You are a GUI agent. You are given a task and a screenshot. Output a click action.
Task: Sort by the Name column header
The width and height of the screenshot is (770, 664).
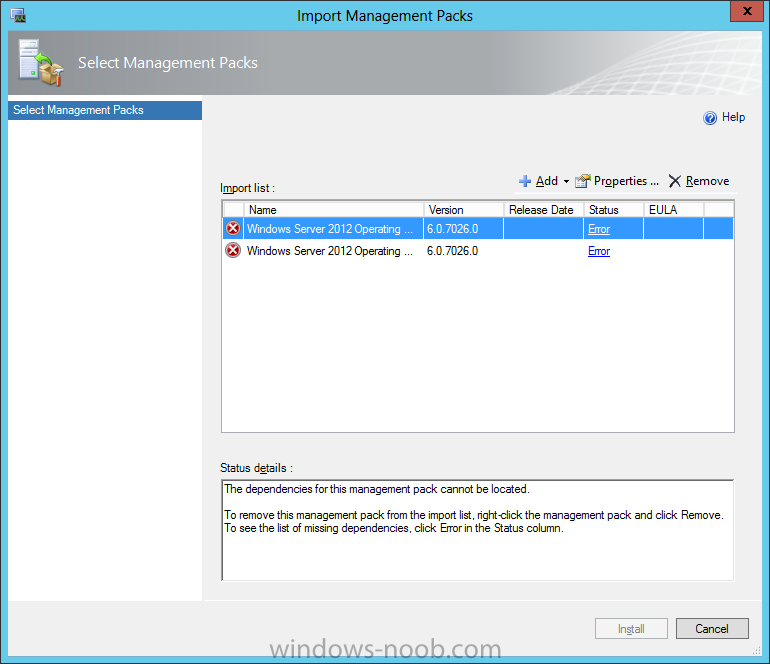point(333,210)
